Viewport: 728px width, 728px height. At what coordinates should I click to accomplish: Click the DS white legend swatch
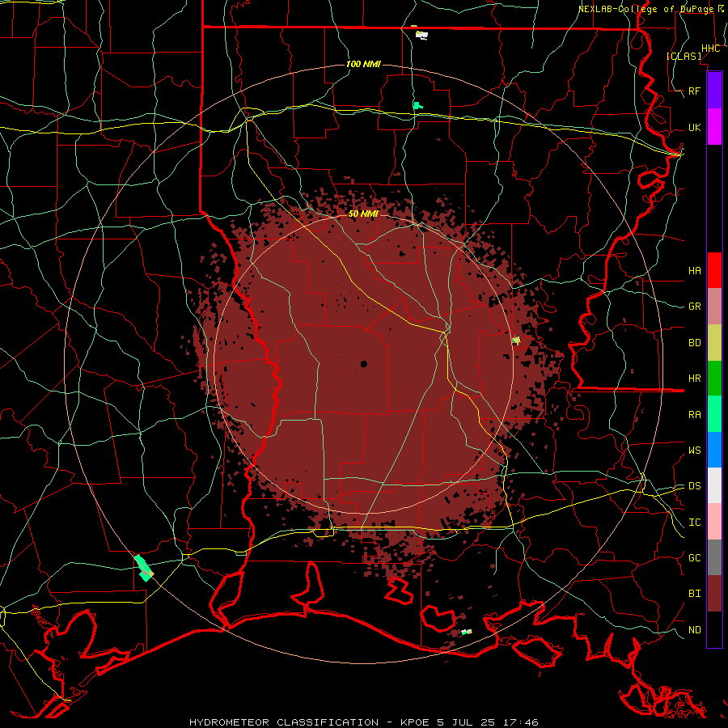714,485
